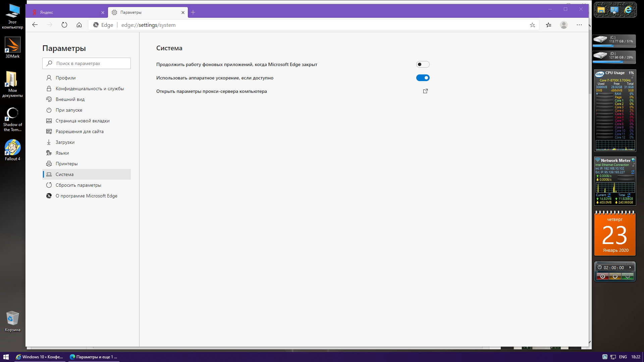
Task: Go back with the back arrow
Action: (35, 25)
